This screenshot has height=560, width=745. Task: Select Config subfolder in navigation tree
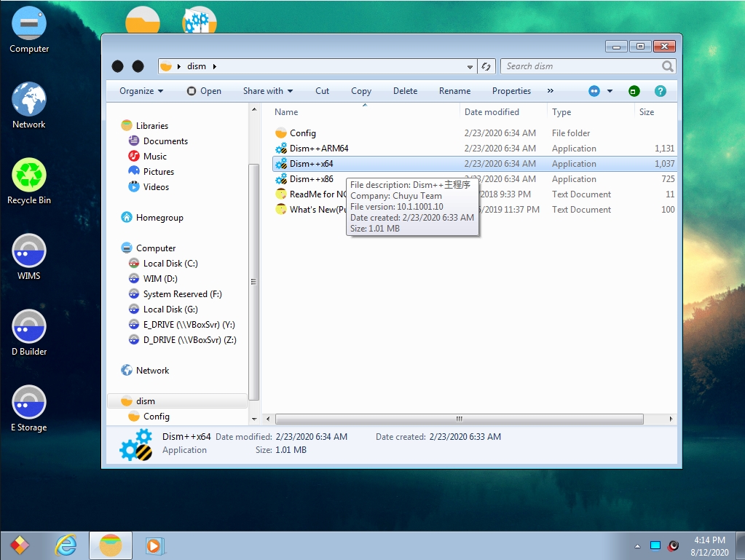point(157,417)
